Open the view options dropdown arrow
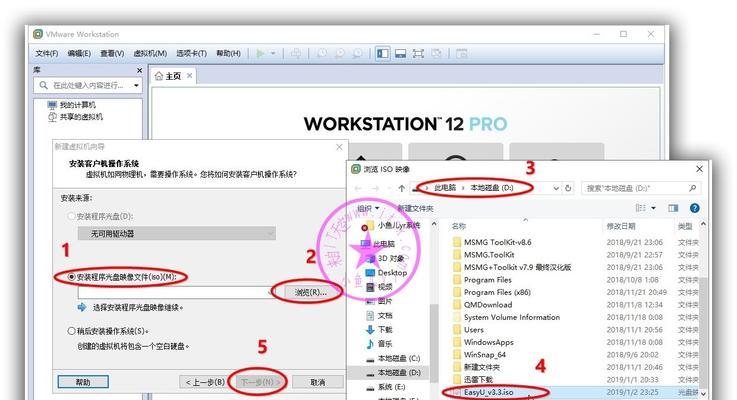737x400 pixels. click(x=653, y=208)
